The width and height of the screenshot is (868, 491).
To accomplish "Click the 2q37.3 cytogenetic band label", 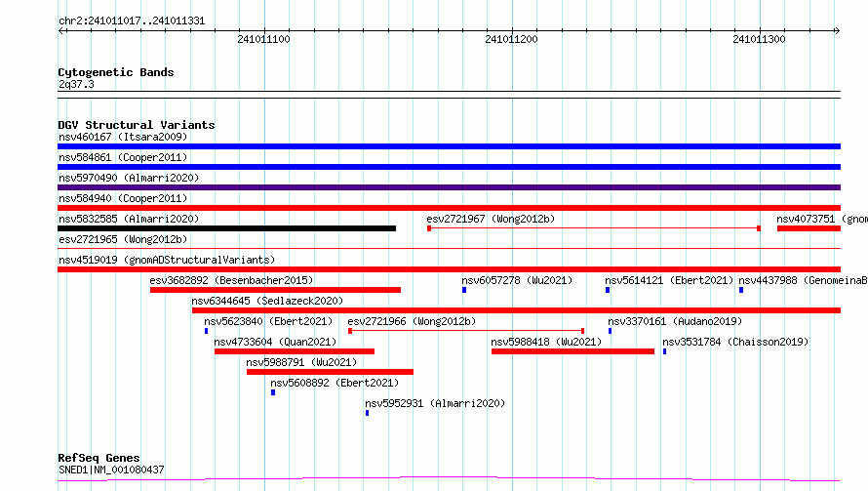I will point(76,85).
